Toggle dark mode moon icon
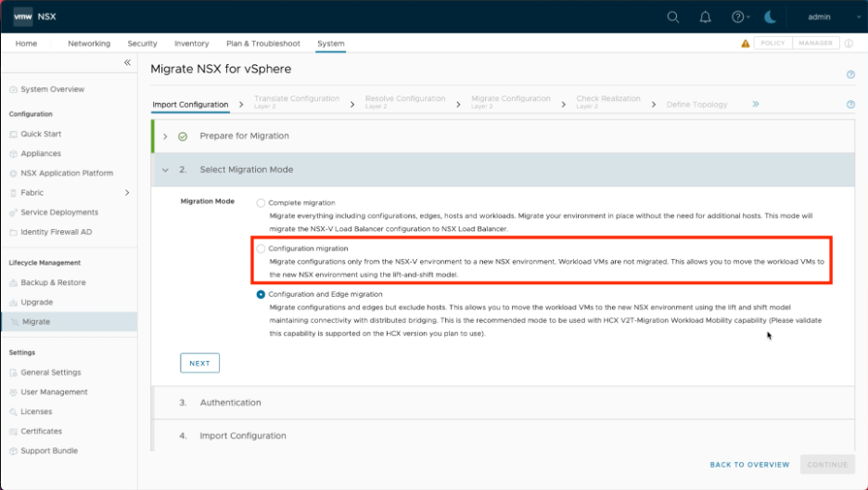 tap(771, 17)
